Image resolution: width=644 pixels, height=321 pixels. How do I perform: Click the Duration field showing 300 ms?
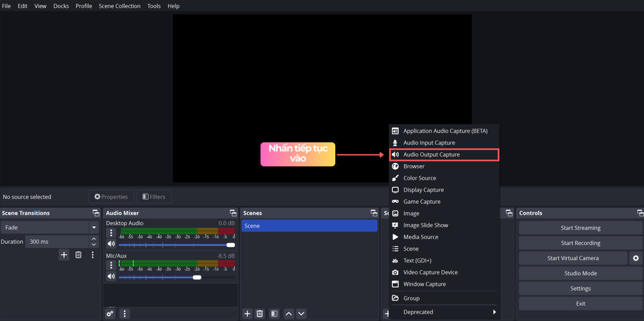[x=57, y=242]
